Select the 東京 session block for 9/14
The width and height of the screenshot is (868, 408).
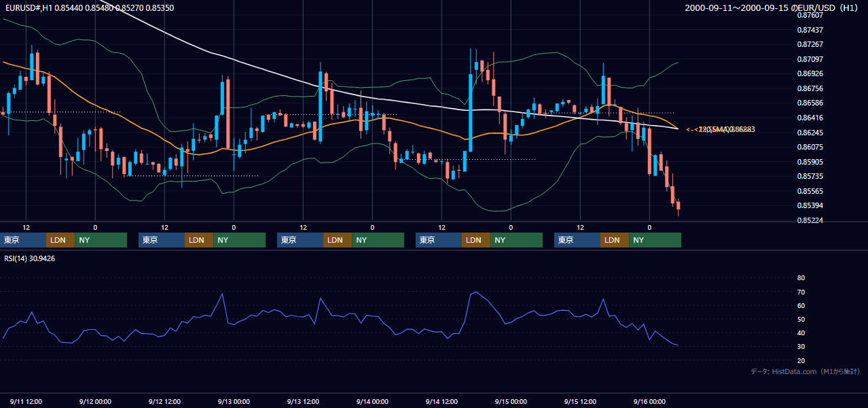[439, 240]
